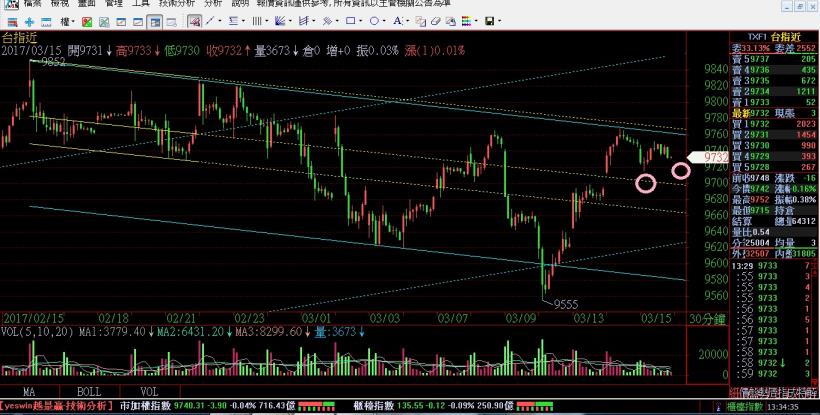Open the 工具 menu
This screenshot has height=415, width=820.
[x=140, y=4]
